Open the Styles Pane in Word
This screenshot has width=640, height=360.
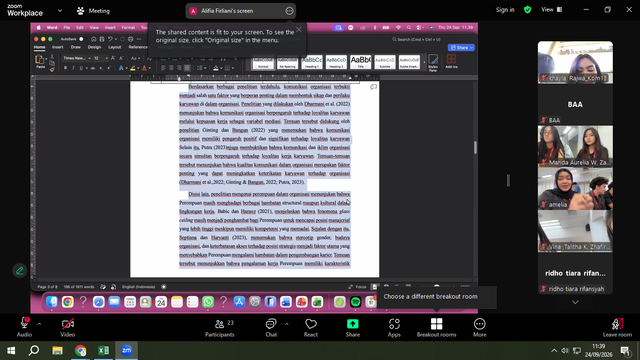click(433, 63)
